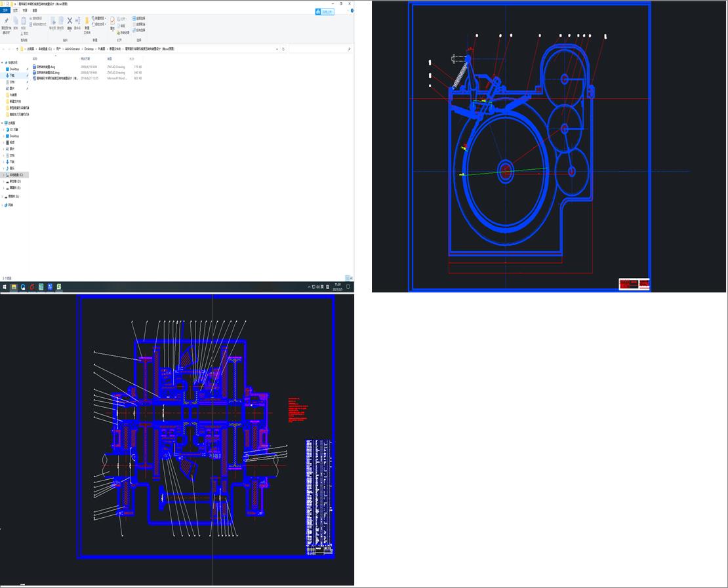Click the Up arrow navigation icon
Image resolution: width=728 pixels, height=588 pixels.
[16, 49]
